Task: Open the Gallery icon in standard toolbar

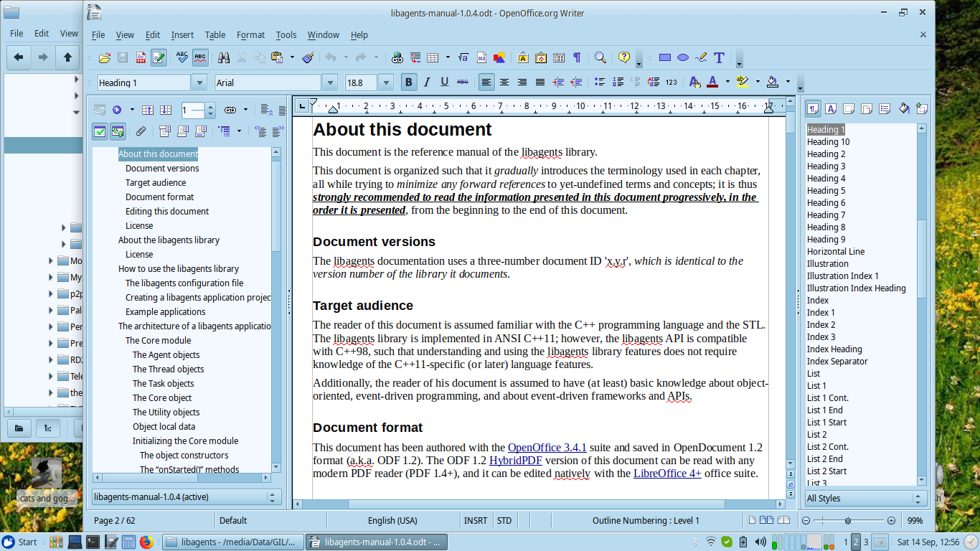Action: coord(540,58)
